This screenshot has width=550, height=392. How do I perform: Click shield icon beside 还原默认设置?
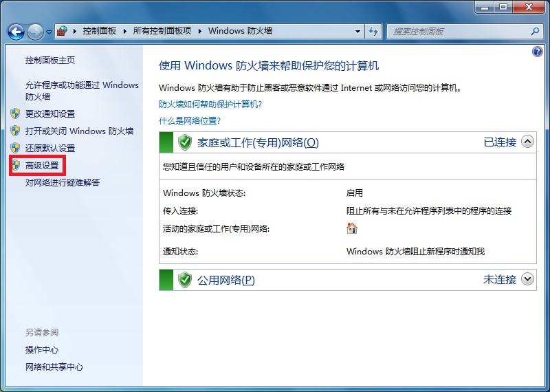(x=15, y=148)
